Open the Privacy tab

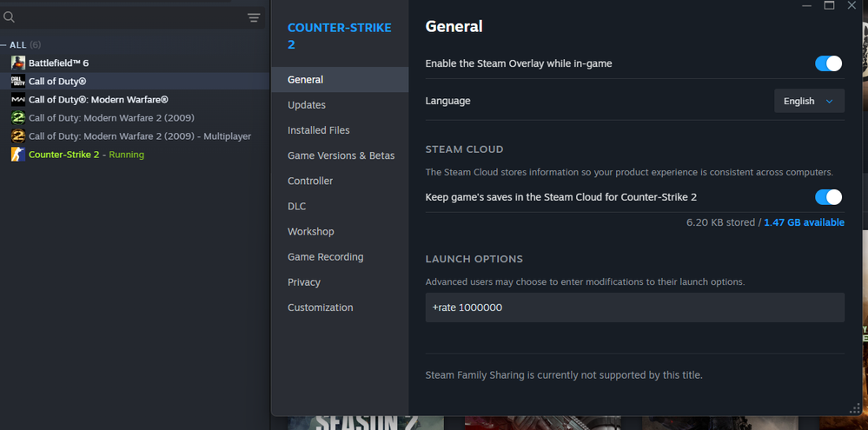pyautogui.click(x=340, y=282)
